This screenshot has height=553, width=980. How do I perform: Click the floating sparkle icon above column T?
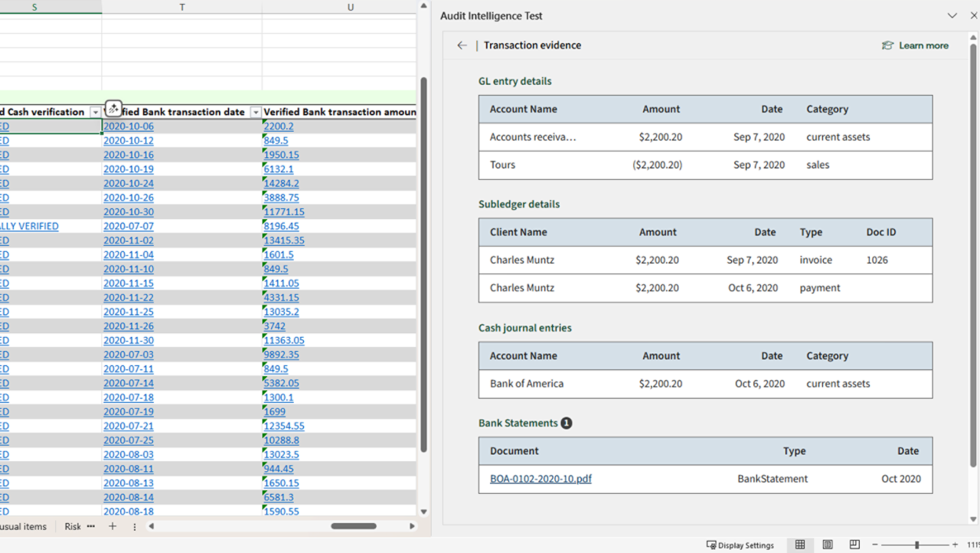click(x=113, y=108)
